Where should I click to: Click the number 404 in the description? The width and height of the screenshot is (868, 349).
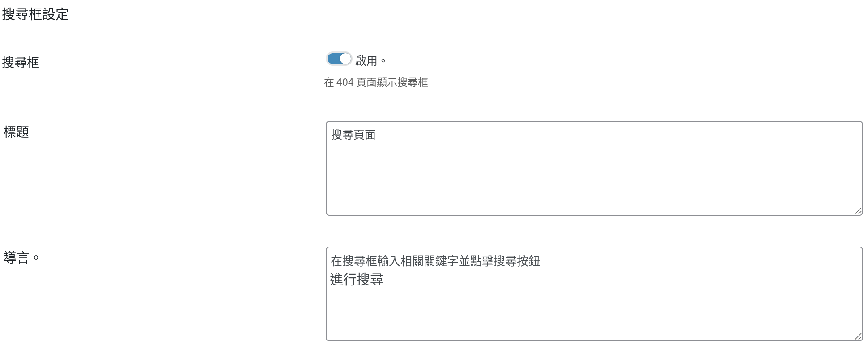click(345, 82)
